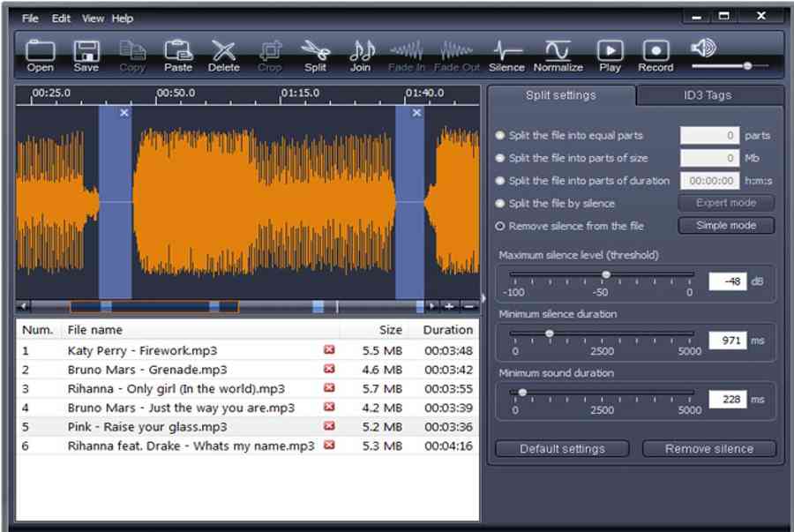
Task: Select Remove silence from the file option
Action: coord(500,227)
